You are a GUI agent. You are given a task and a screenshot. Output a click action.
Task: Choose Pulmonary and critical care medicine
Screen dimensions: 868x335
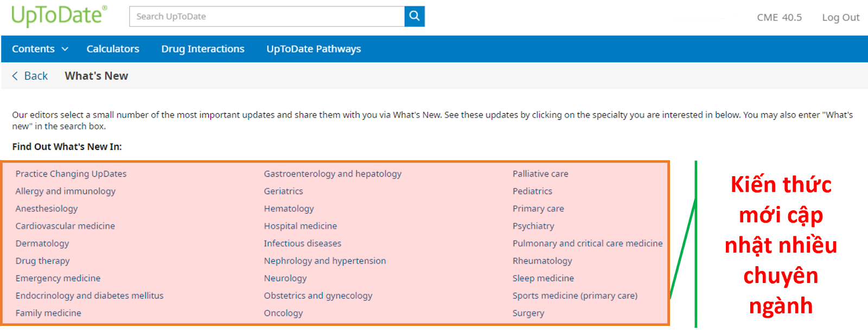pyautogui.click(x=588, y=243)
